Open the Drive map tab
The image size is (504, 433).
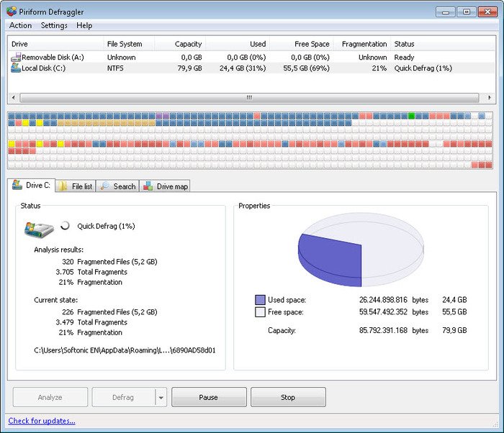click(165, 186)
